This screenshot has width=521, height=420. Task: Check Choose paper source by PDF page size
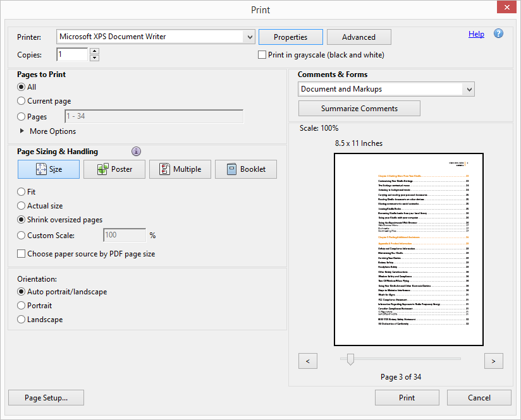22,254
